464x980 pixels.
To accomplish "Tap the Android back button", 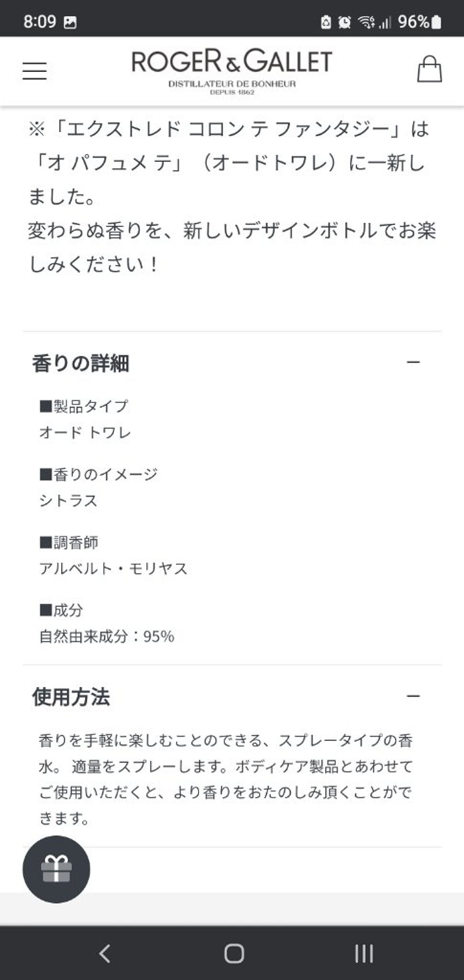I will tap(104, 953).
